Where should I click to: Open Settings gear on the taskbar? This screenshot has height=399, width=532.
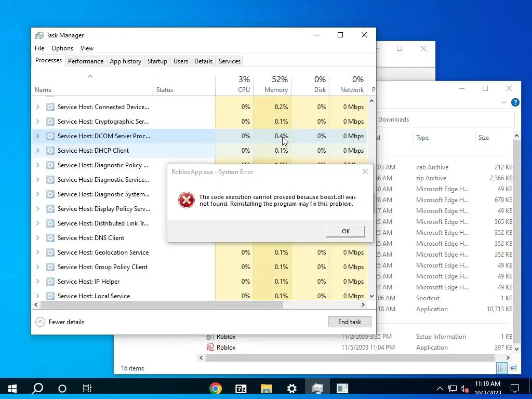(x=292, y=388)
